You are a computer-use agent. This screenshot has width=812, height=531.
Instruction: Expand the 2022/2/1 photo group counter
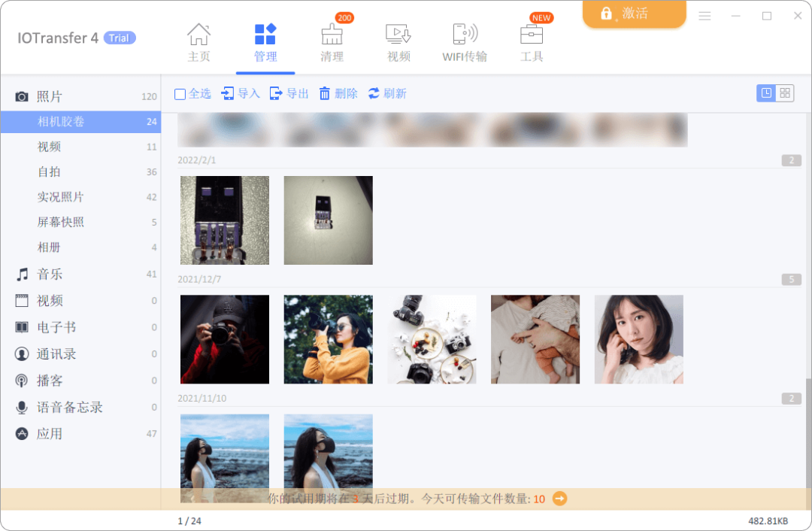click(792, 159)
